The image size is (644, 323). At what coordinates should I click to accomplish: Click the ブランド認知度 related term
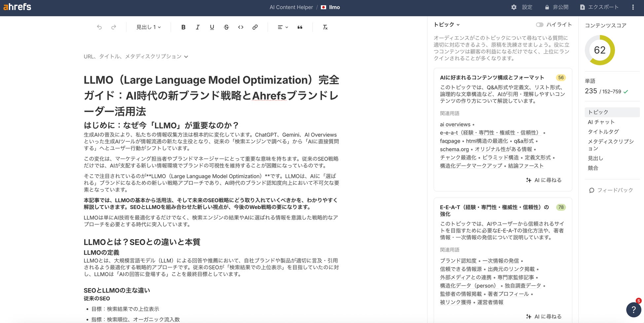(x=458, y=261)
